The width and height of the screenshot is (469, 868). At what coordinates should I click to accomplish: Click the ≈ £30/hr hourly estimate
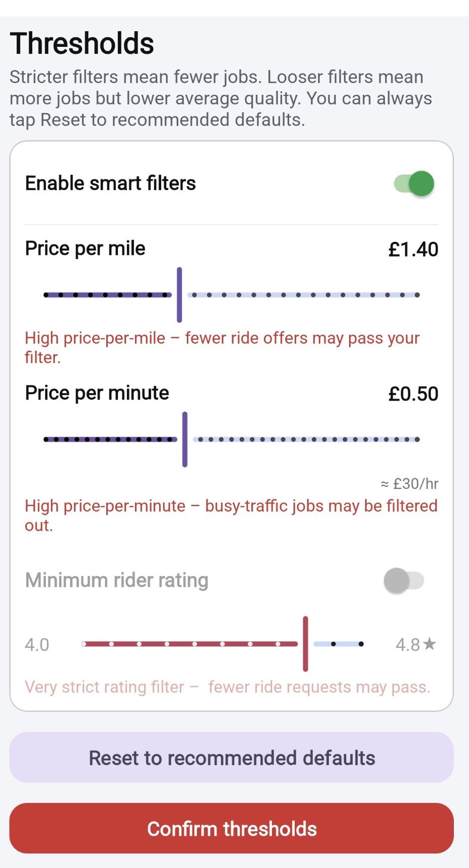(x=409, y=484)
